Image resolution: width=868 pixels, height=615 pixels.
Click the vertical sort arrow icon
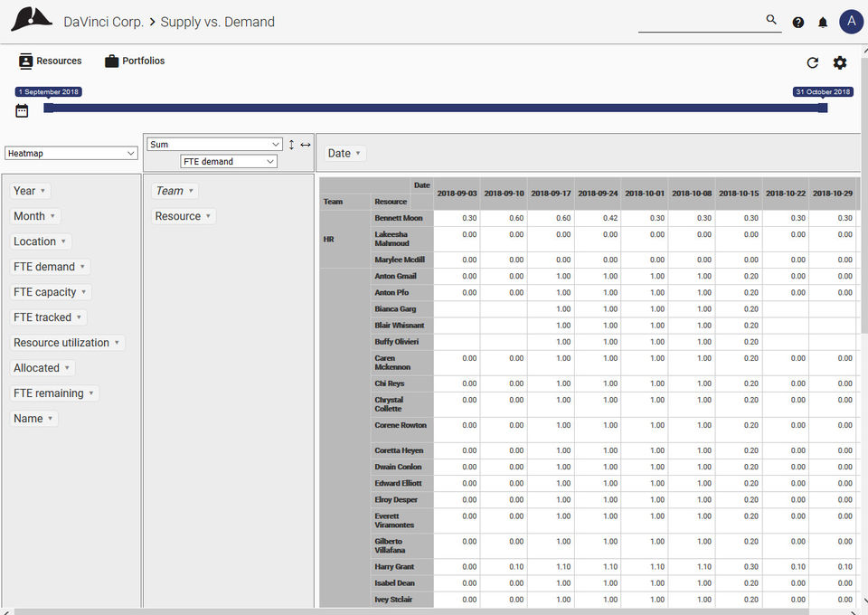click(x=291, y=145)
